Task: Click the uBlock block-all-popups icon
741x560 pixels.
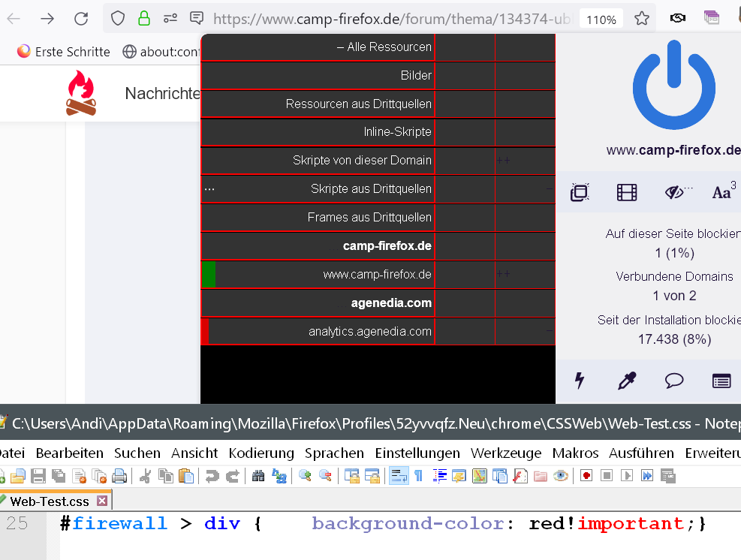Action: 580,192
